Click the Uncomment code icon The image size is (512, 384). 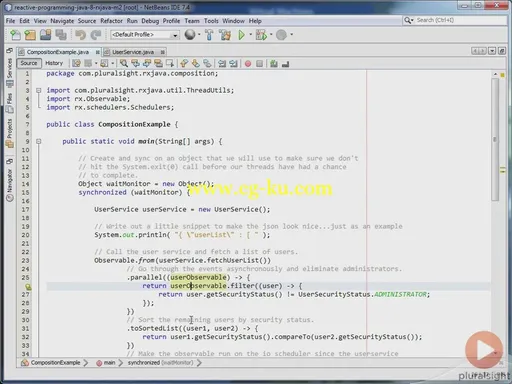tap(285, 63)
